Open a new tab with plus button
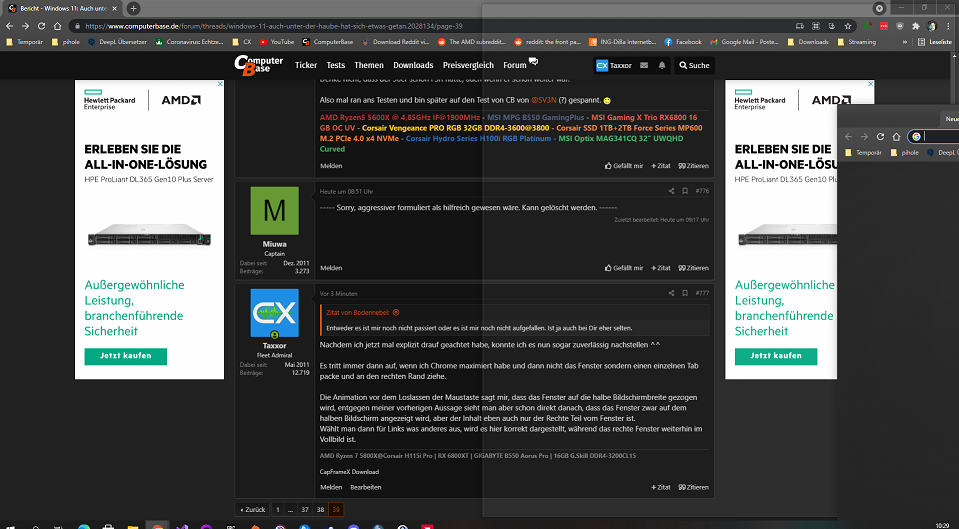Screen dimensions: 959x529 point(133,9)
